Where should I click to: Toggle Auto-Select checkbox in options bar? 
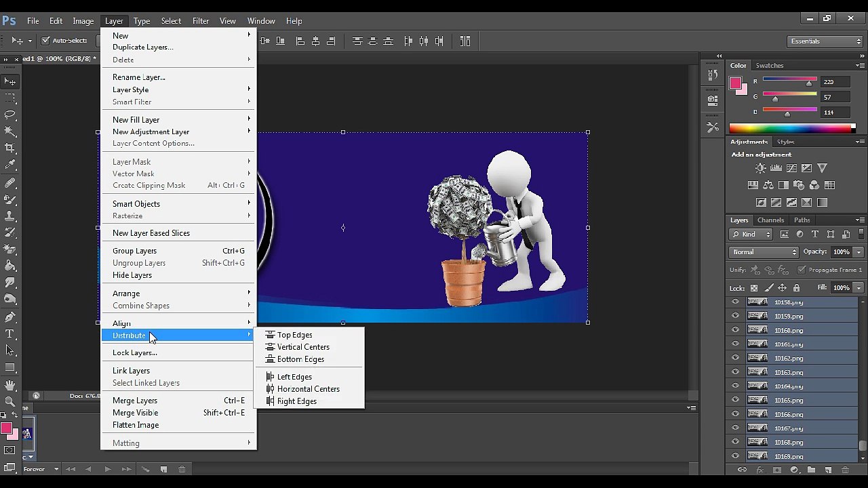point(46,41)
